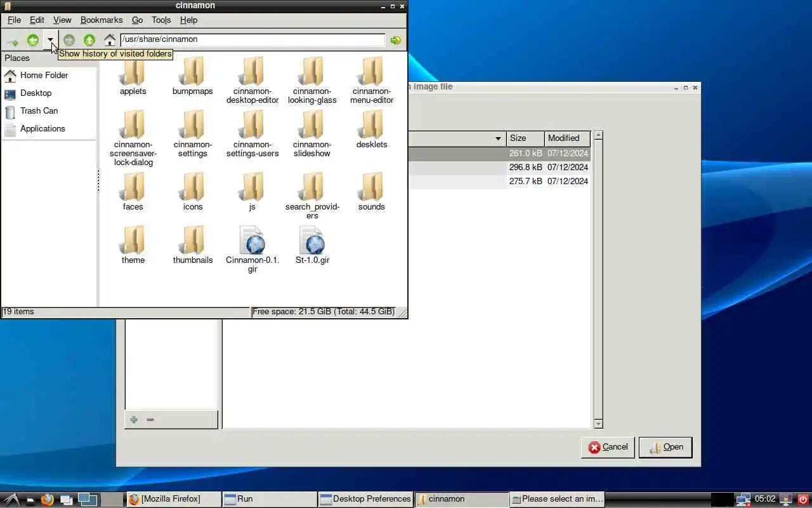Select the 275.7 kB file row

click(499, 182)
